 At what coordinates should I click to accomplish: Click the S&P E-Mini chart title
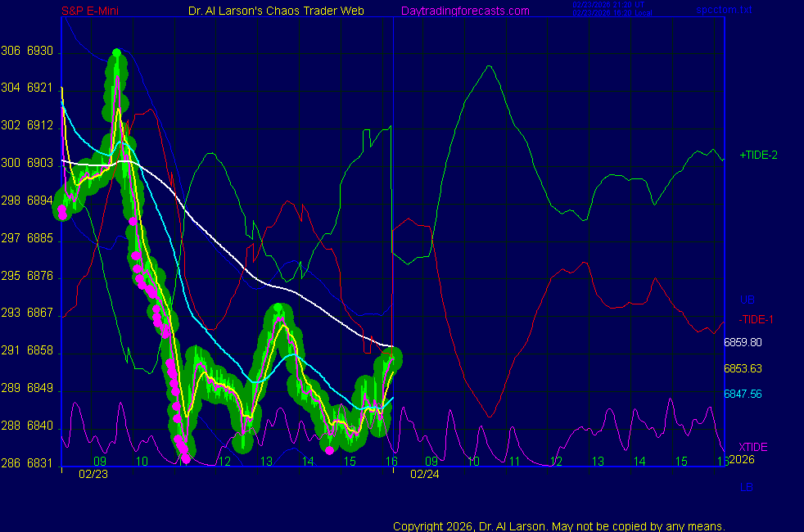[88, 11]
